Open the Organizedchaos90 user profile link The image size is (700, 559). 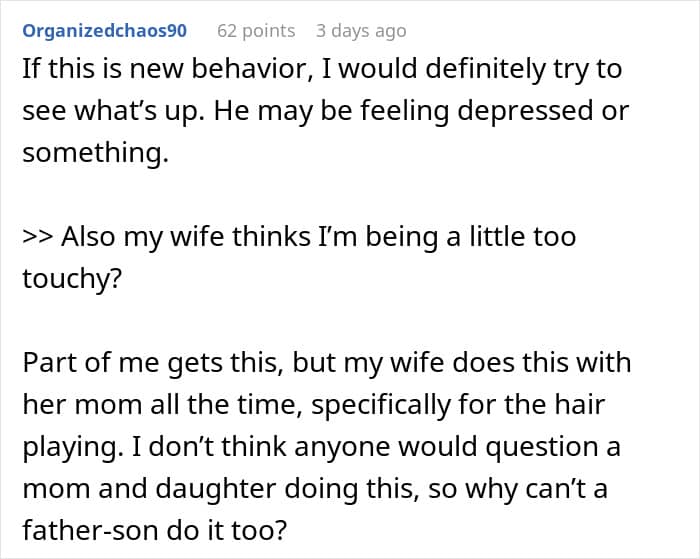[x=104, y=31]
